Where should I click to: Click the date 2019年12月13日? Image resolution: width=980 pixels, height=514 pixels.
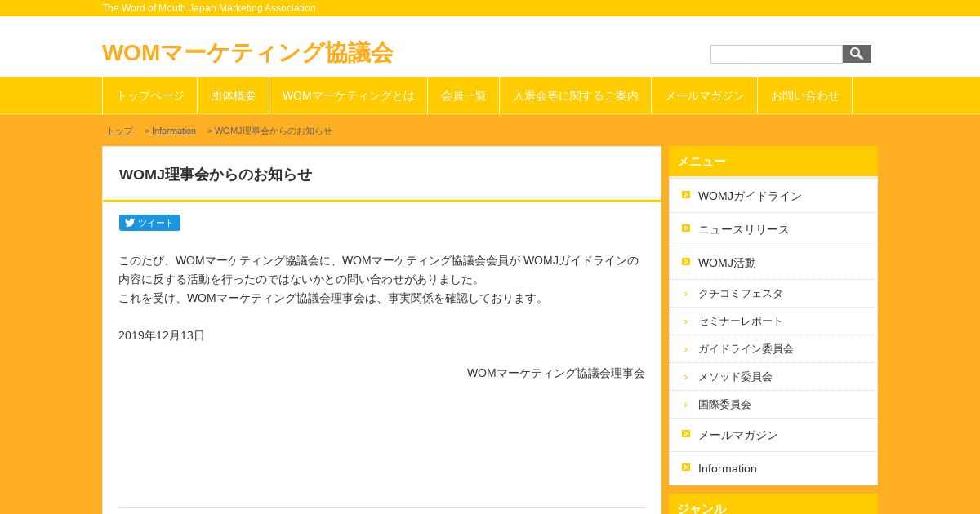162,335
